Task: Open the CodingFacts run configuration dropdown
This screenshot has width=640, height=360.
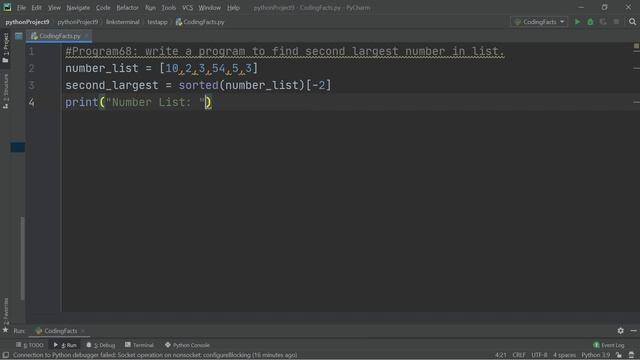Action: point(539,22)
